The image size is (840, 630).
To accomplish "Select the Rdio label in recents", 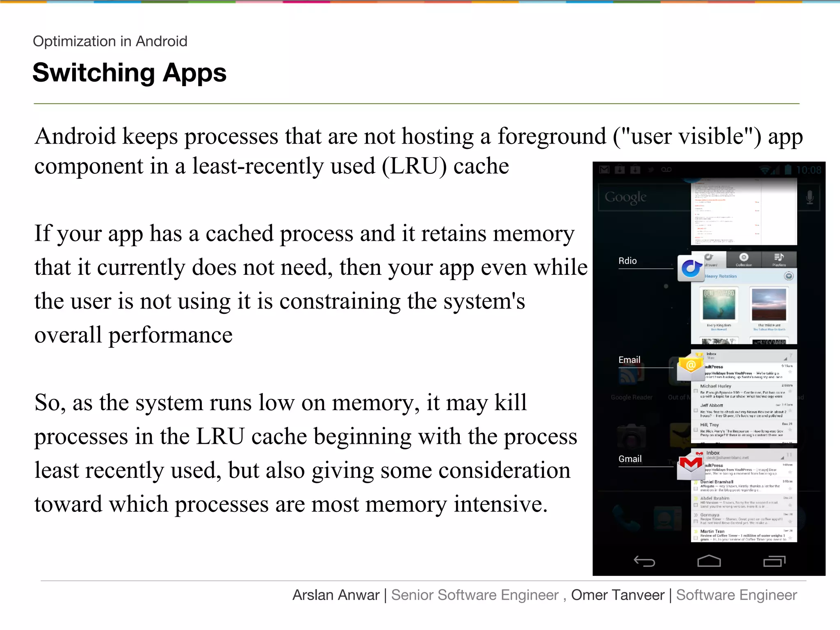I will pyautogui.click(x=628, y=261).
